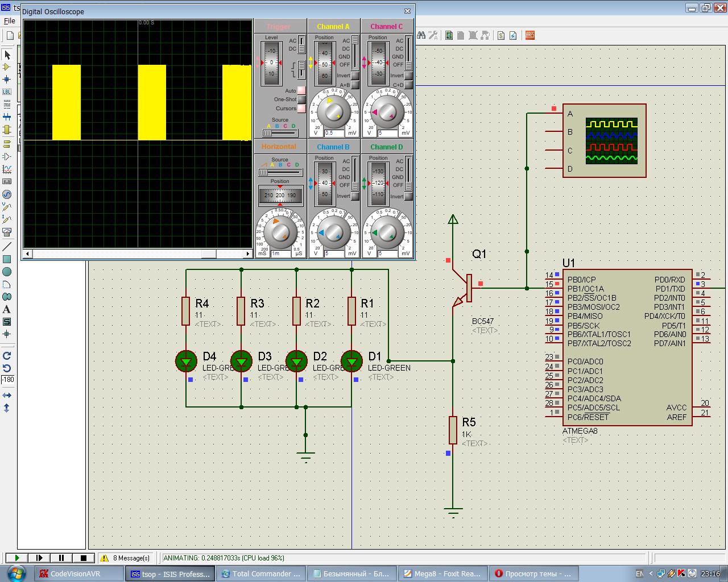Toggle the trigger Auto button
Image resolution: width=728 pixels, height=582 pixels.
(301, 91)
